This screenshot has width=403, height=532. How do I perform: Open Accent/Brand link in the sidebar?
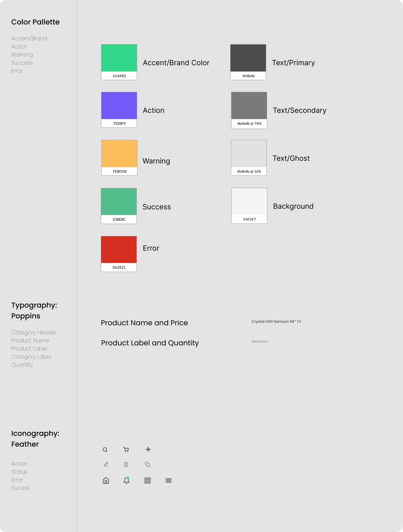tap(29, 38)
